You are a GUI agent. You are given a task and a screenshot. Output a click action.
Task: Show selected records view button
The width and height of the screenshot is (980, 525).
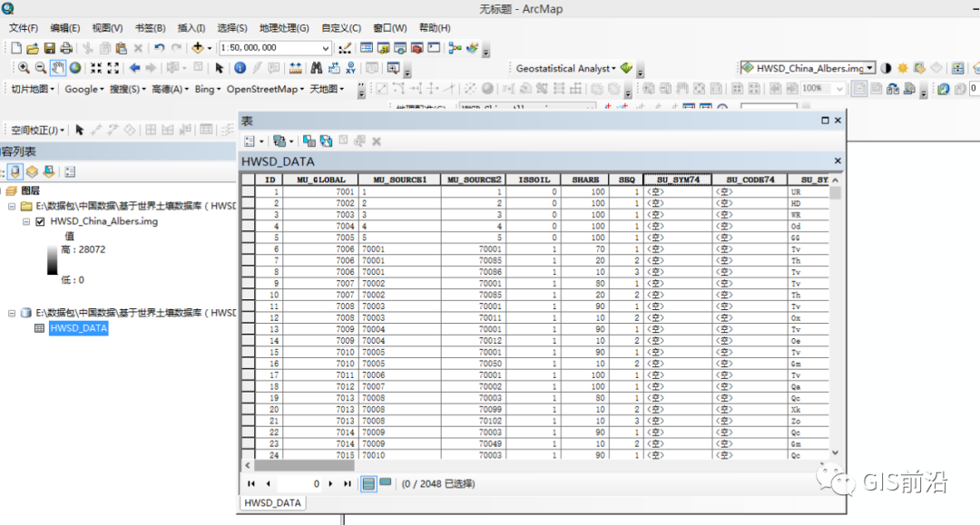(x=386, y=483)
